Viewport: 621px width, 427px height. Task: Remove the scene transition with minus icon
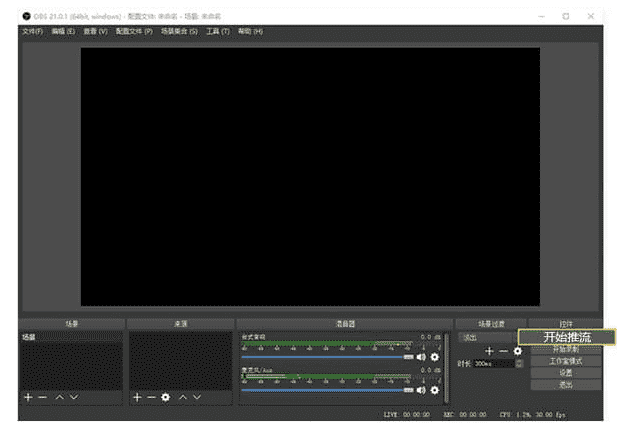pos(503,351)
